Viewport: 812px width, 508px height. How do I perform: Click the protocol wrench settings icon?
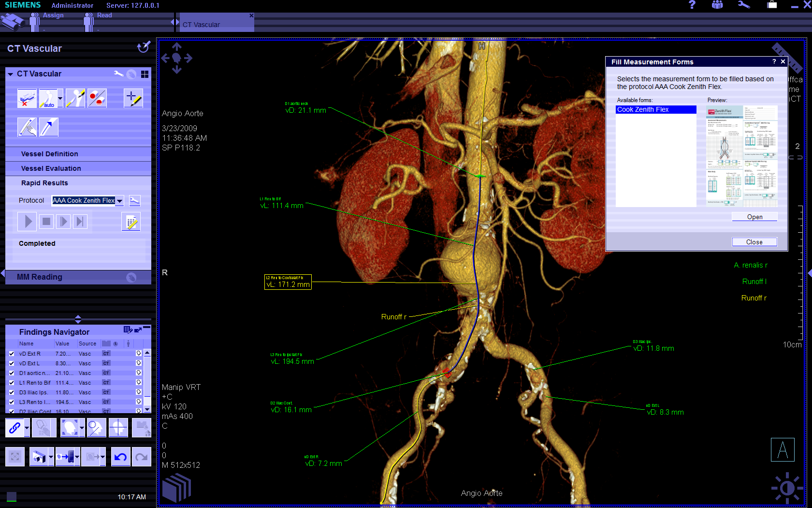[x=134, y=200]
